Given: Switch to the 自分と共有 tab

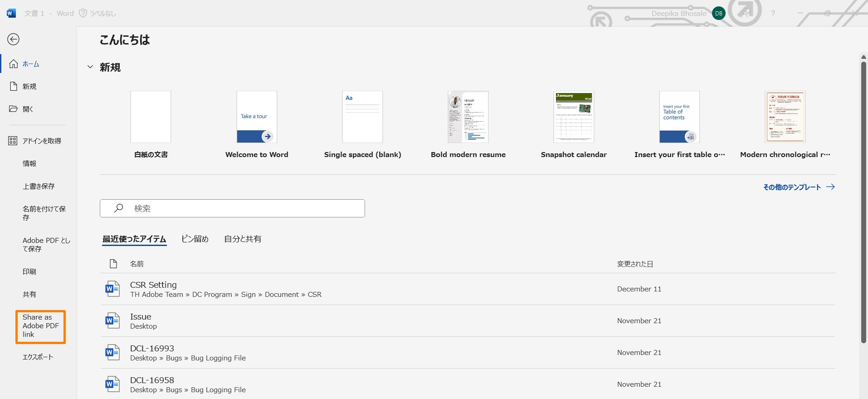Looking at the screenshot, I should pos(243,239).
